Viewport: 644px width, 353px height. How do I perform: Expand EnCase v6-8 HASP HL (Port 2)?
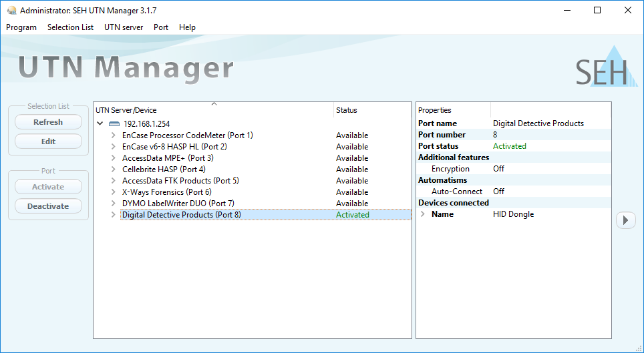[114, 147]
